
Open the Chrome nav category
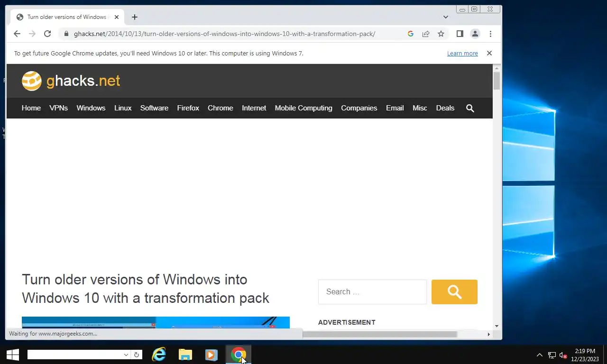[221, 108]
